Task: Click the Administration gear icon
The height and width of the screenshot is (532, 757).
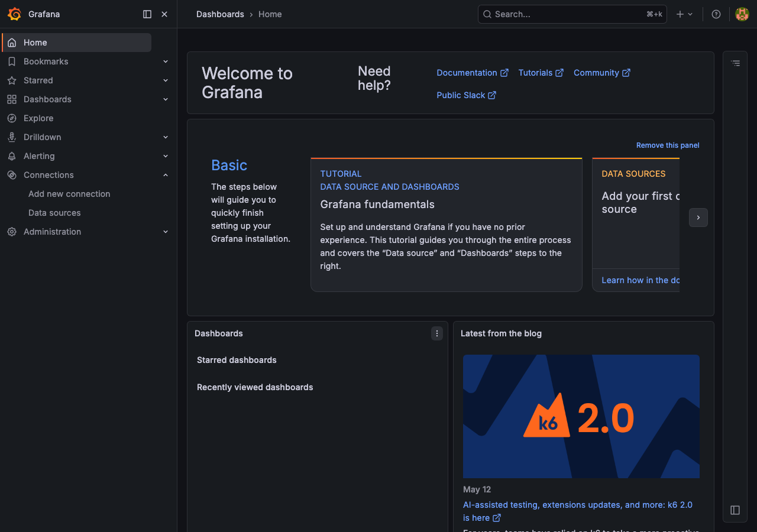Action: point(12,232)
